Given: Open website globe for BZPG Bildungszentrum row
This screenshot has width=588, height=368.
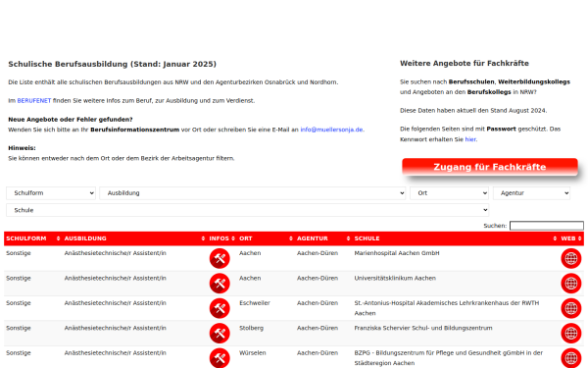Looking at the screenshot, I should point(571,358).
